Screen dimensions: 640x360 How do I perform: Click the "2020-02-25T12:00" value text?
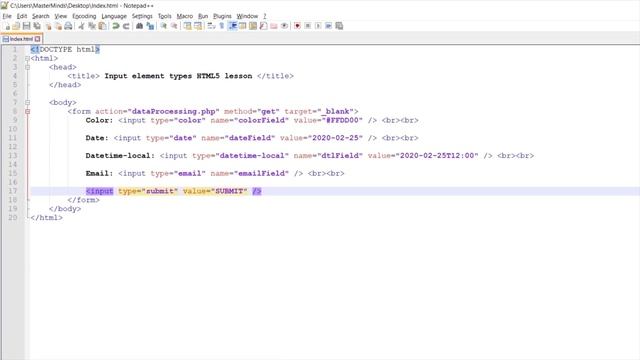[437, 156]
